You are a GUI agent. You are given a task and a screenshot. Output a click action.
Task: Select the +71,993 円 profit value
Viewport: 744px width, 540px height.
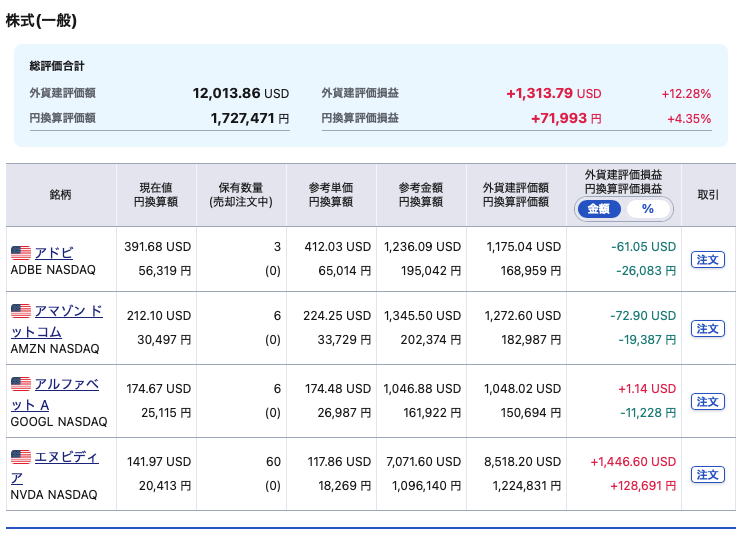(566, 118)
